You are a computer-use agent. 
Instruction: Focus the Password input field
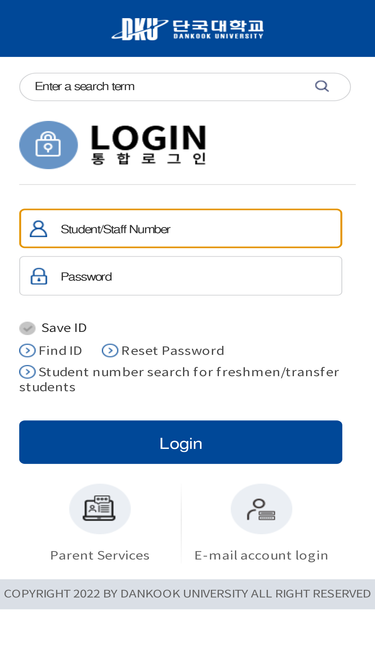(x=181, y=276)
